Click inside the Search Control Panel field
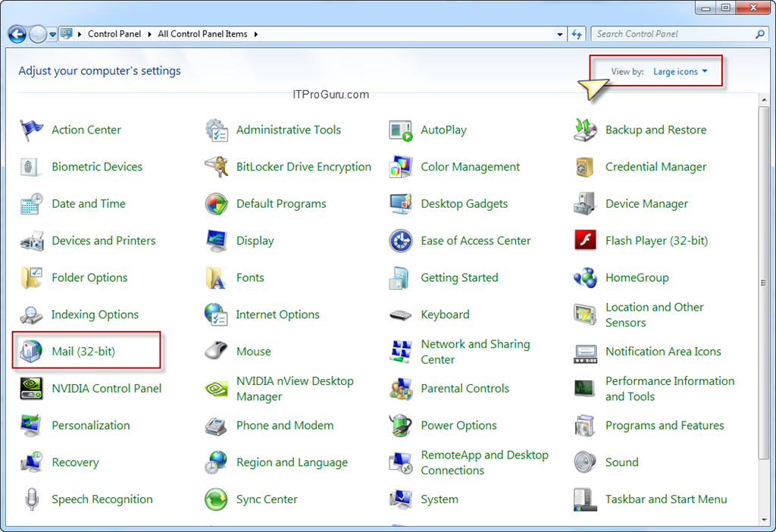 [x=674, y=33]
